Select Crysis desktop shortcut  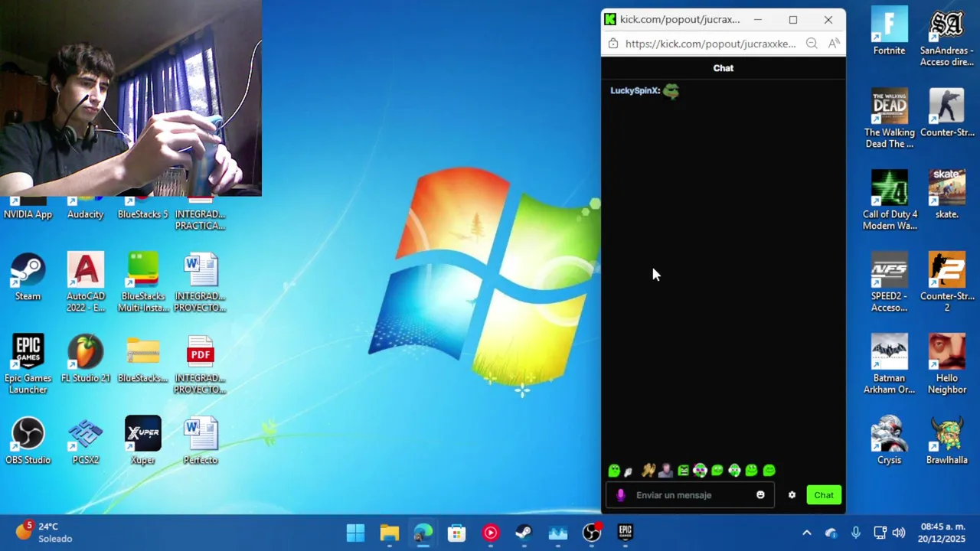pyautogui.click(x=889, y=441)
